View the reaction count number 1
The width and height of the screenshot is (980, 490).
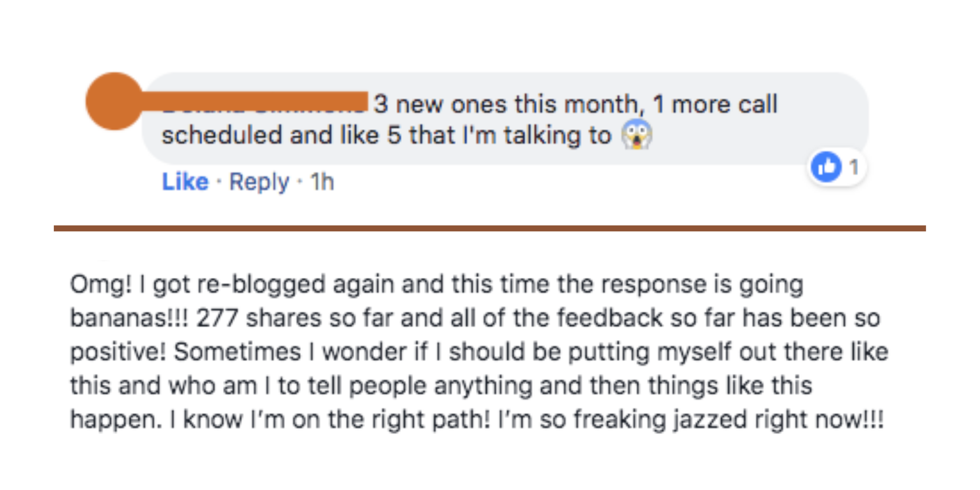[x=854, y=167]
